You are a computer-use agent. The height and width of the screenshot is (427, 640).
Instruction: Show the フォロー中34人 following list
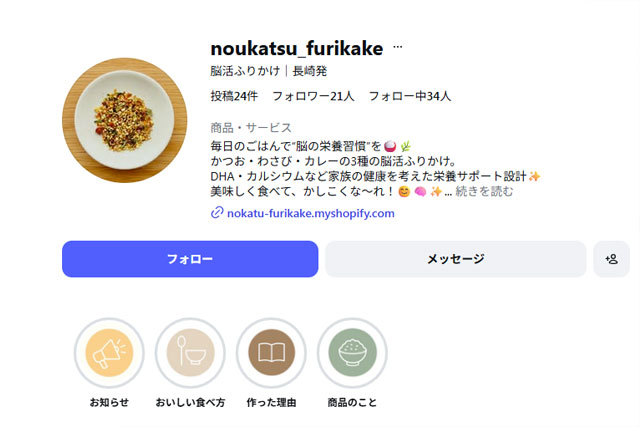(x=410, y=97)
